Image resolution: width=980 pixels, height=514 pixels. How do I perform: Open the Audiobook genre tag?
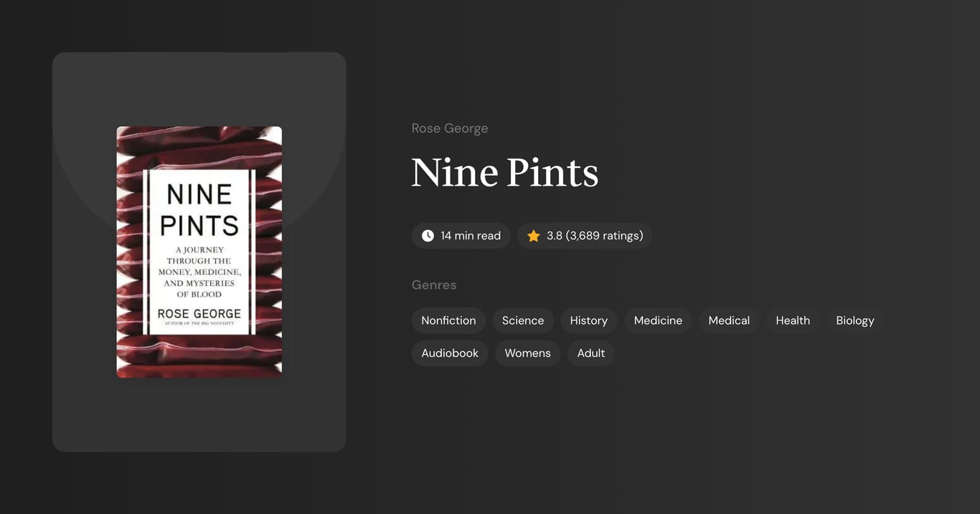tap(450, 353)
